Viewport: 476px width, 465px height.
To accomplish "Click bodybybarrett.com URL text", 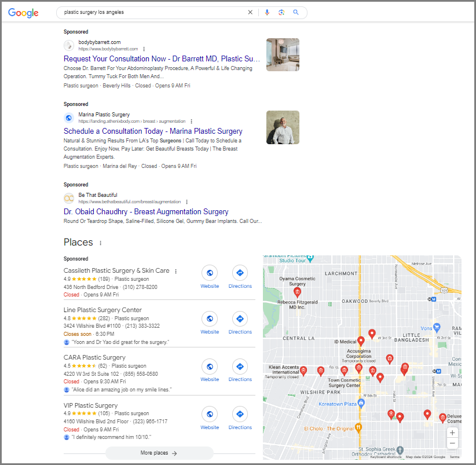I will pos(108,49).
